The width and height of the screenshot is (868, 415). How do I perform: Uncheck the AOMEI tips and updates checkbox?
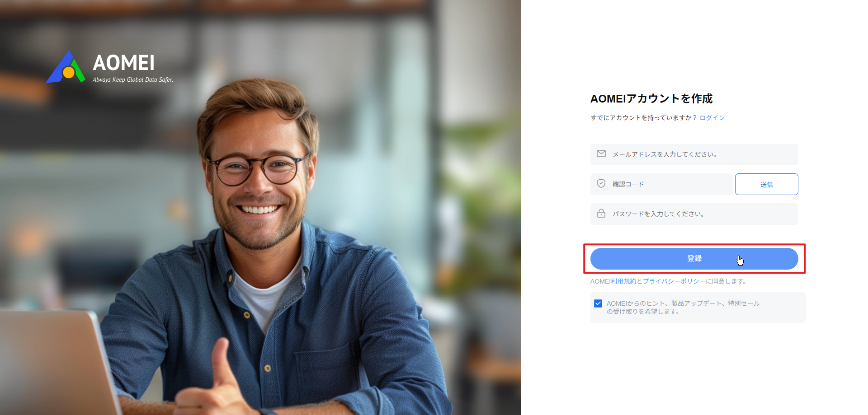pos(598,303)
